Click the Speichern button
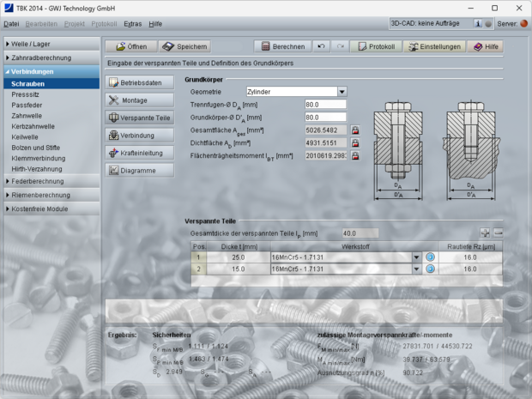Viewport: 532px width, 399px height. click(x=185, y=46)
